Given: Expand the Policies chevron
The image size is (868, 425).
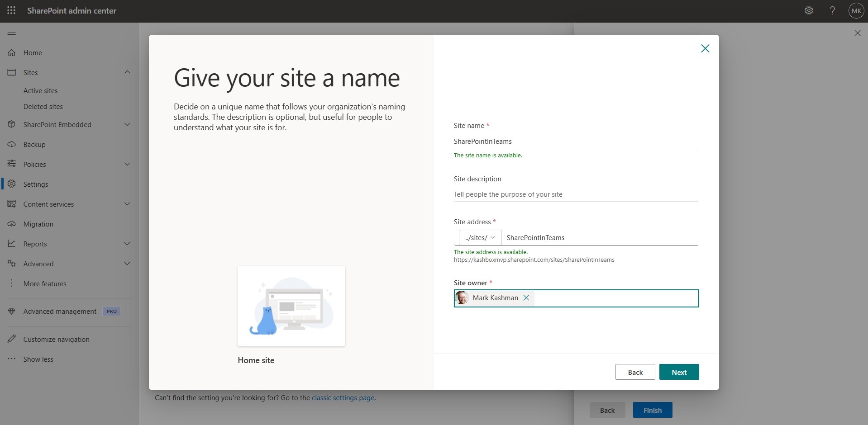Looking at the screenshot, I should click(127, 164).
